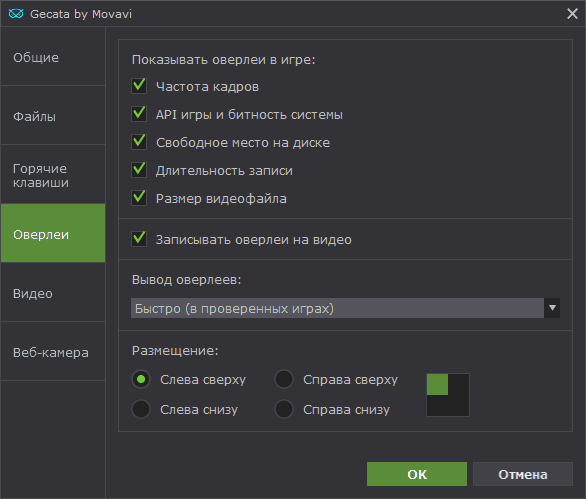This screenshot has height=499, width=586.
Task: Select Слева сверху placement radio button
Action: tap(141, 379)
